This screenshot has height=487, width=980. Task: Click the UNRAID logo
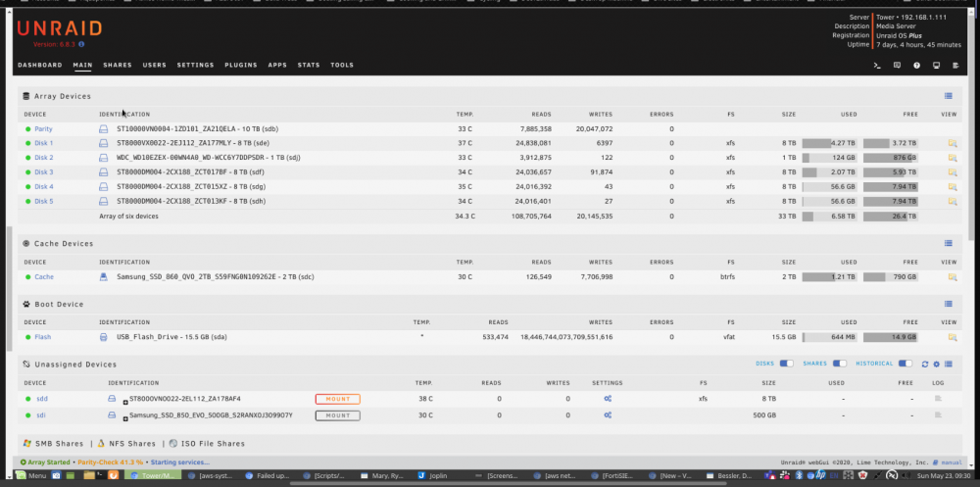coord(60,28)
